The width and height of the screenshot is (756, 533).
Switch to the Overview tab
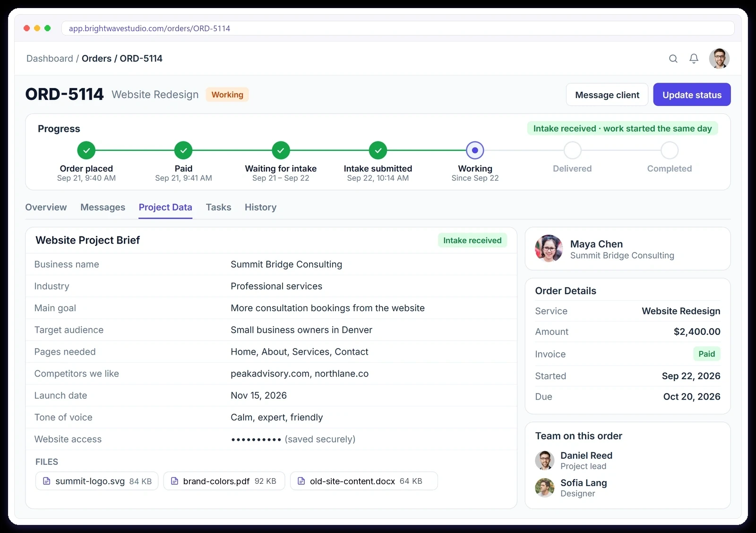coord(46,207)
